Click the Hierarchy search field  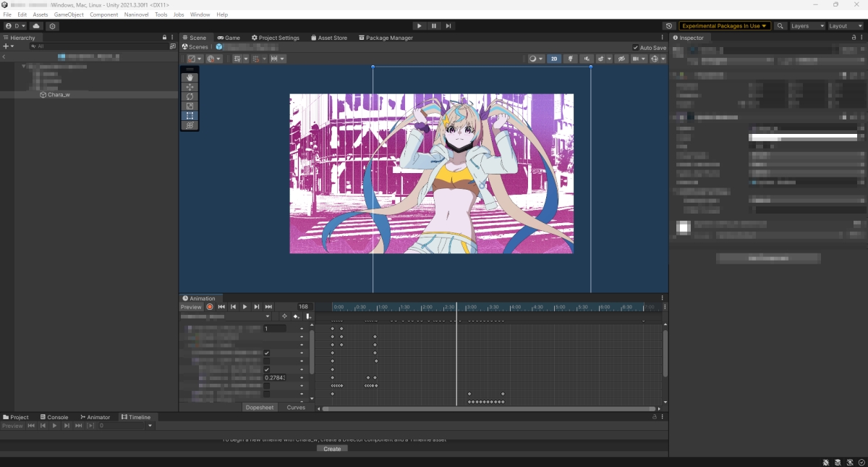click(98, 46)
